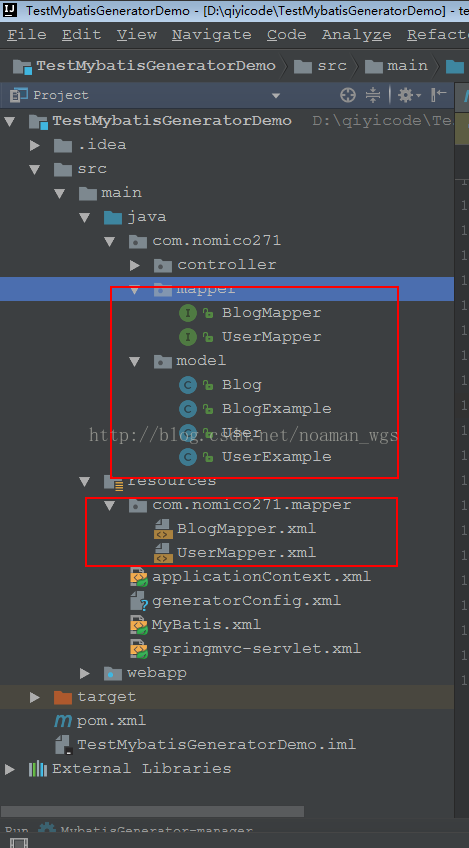Open the View menu
The height and width of the screenshot is (848, 469).
(137, 35)
